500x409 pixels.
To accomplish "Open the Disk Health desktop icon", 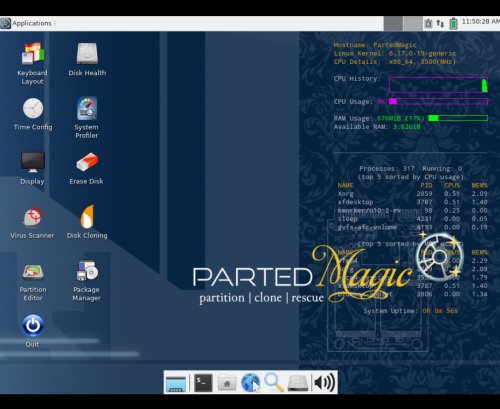I will (x=87, y=53).
